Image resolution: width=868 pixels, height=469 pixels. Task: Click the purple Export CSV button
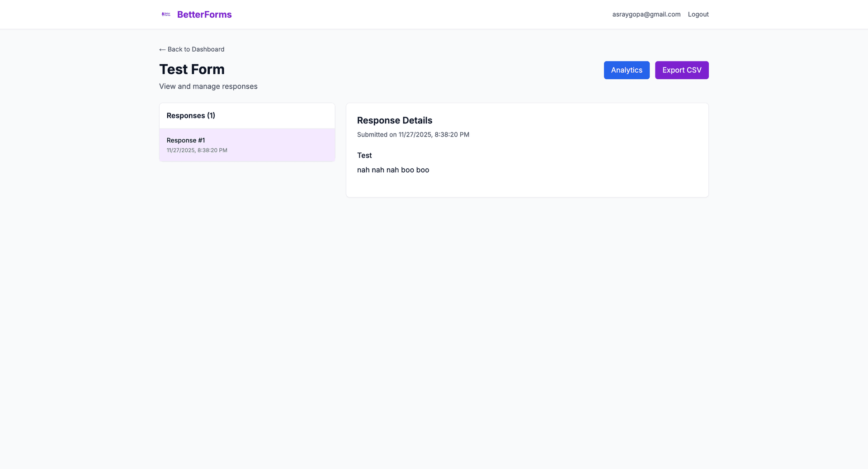point(681,70)
